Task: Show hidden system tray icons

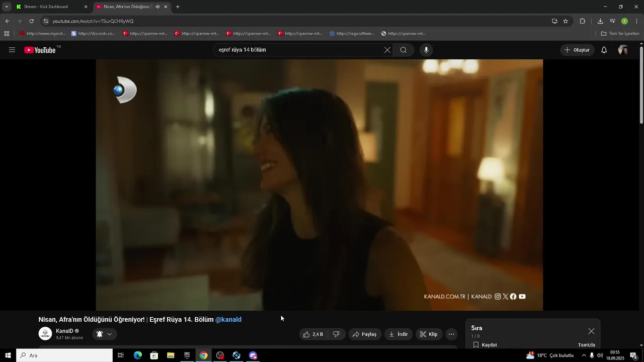Action: pyautogui.click(x=584, y=355)
